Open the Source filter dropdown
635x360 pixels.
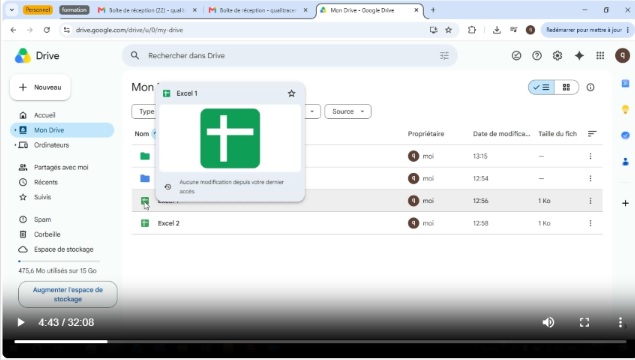coord(348,112)
